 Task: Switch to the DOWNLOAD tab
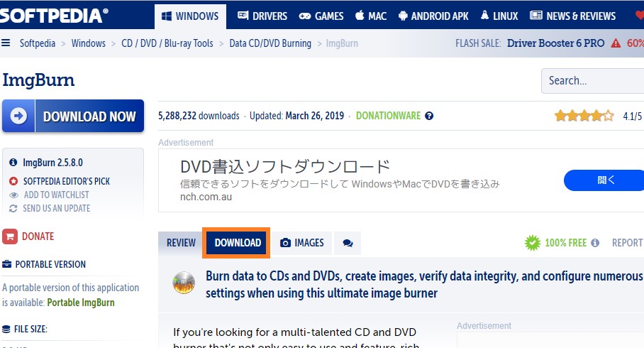tap(237, 243)
